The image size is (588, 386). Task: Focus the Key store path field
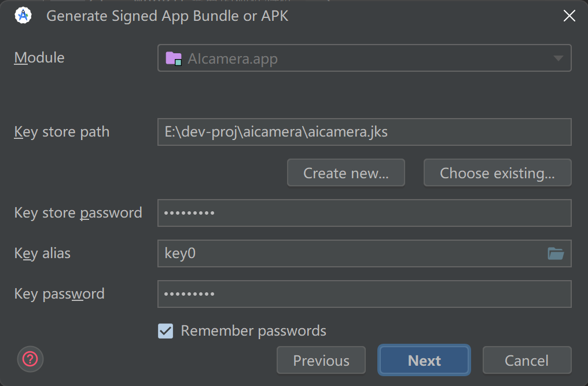364,132
